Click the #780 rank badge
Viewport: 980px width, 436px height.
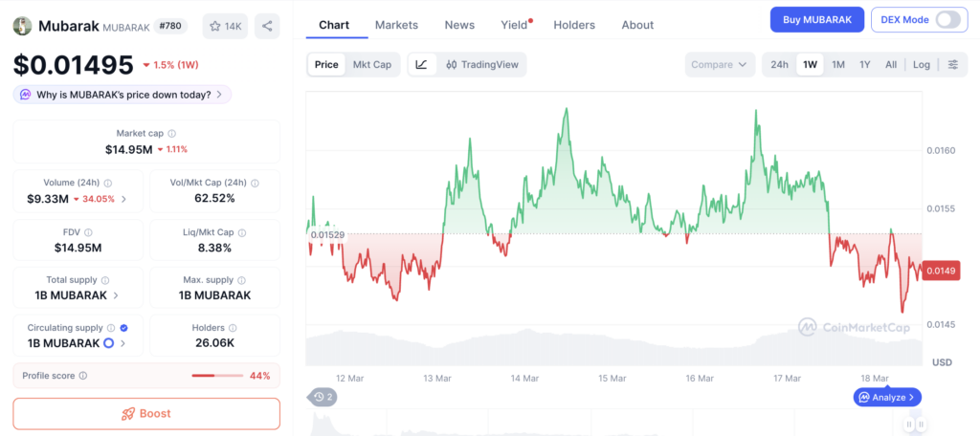[170, 26]
